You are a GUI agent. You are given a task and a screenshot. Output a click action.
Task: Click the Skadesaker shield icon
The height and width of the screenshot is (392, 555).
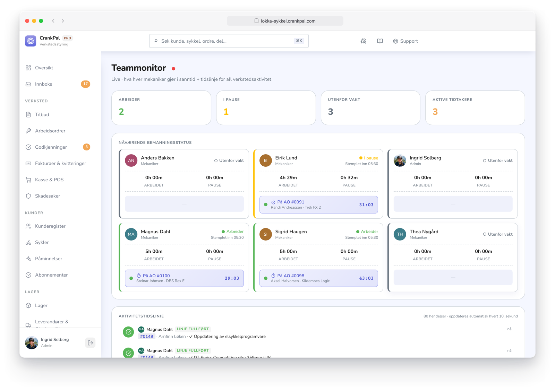[28, 196]
